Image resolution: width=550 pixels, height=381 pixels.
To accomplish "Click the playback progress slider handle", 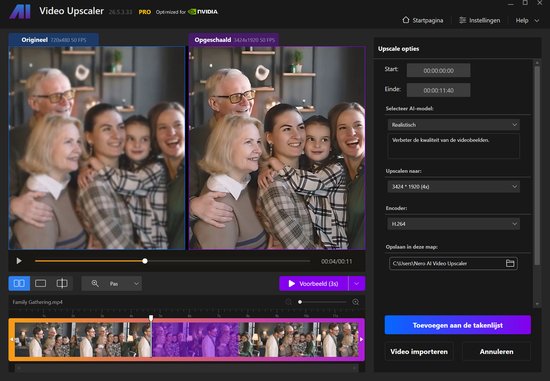I will pyautogui.click(x=145, y=261).
